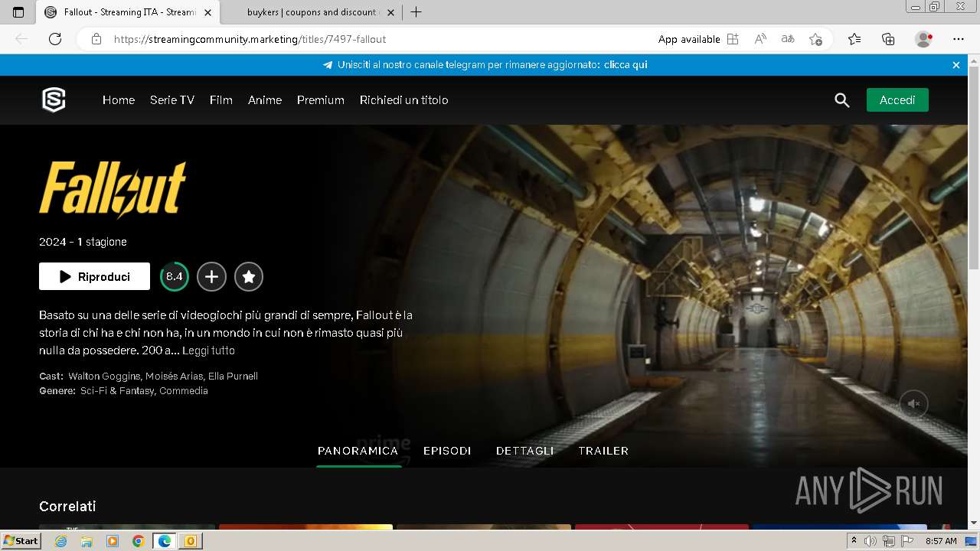The image size is (980, 551).
Task: Open the Windows Start menu
Action: tap(21, 540)
